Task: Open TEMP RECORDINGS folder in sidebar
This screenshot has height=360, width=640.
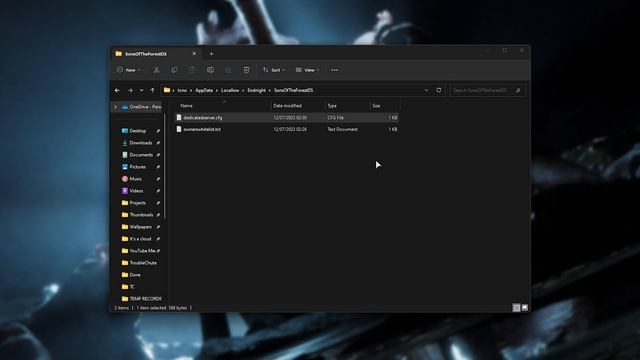Action: 145,299
